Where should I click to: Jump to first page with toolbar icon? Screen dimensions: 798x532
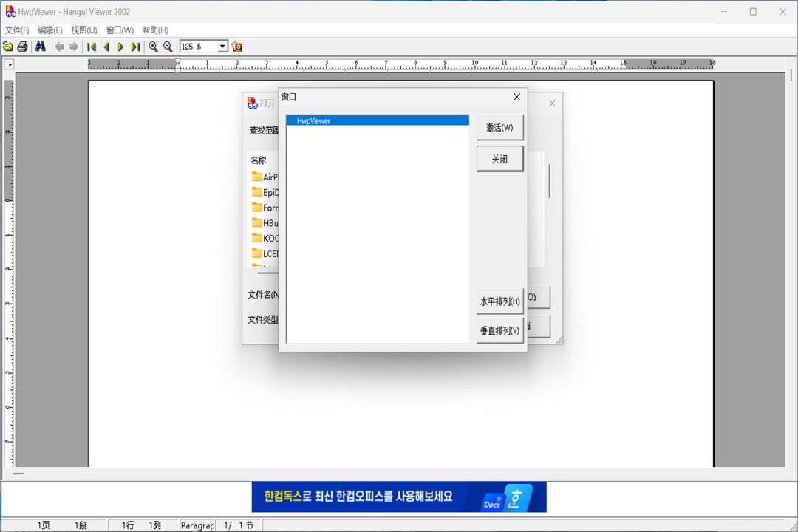coord(90,46)
